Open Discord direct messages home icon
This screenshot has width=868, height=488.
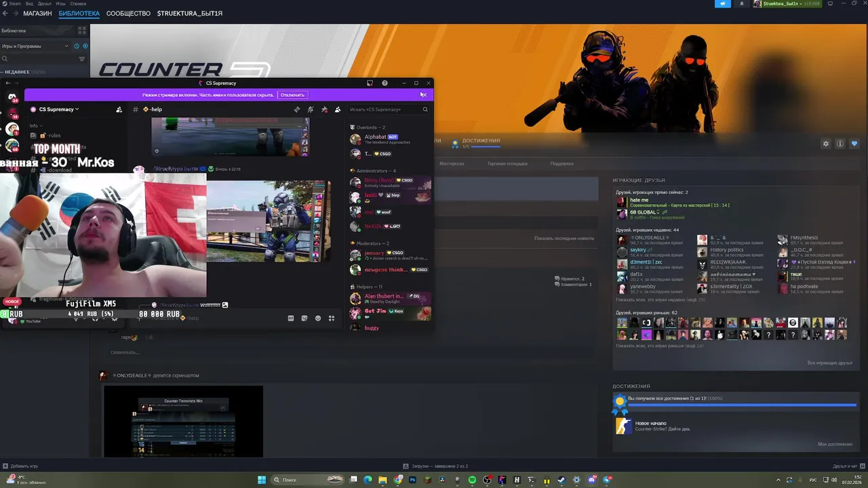click(12, 97)
